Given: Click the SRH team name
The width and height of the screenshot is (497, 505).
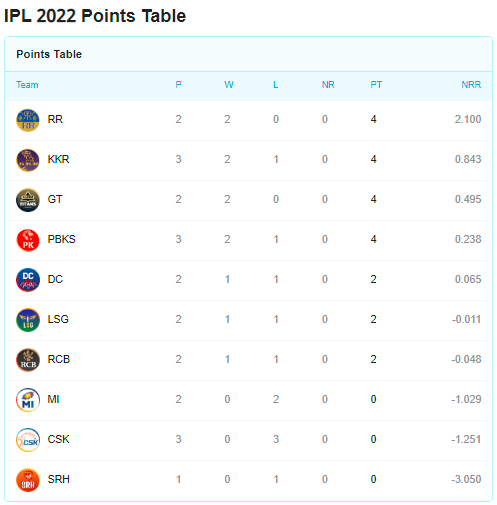Looking at the screenshot, I should click(59, 479).
